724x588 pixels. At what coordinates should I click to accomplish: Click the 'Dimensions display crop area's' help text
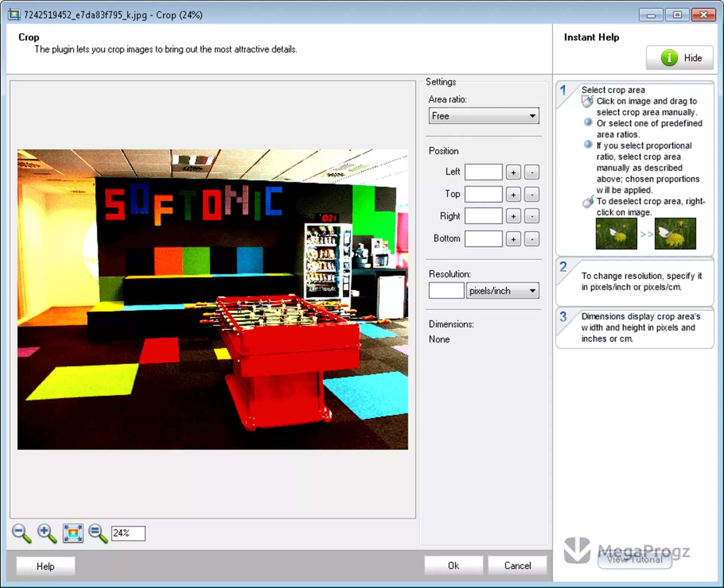[x=641, y=328]
